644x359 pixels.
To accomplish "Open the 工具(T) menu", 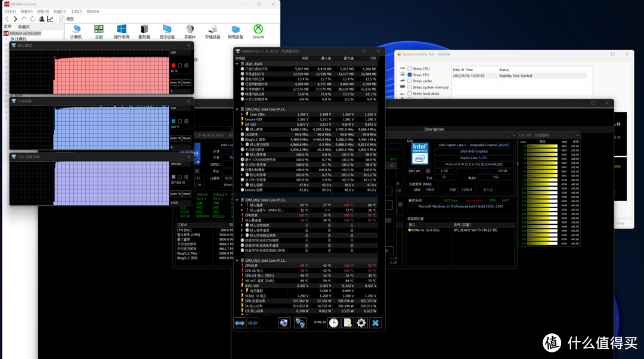I will click(76, 11).
